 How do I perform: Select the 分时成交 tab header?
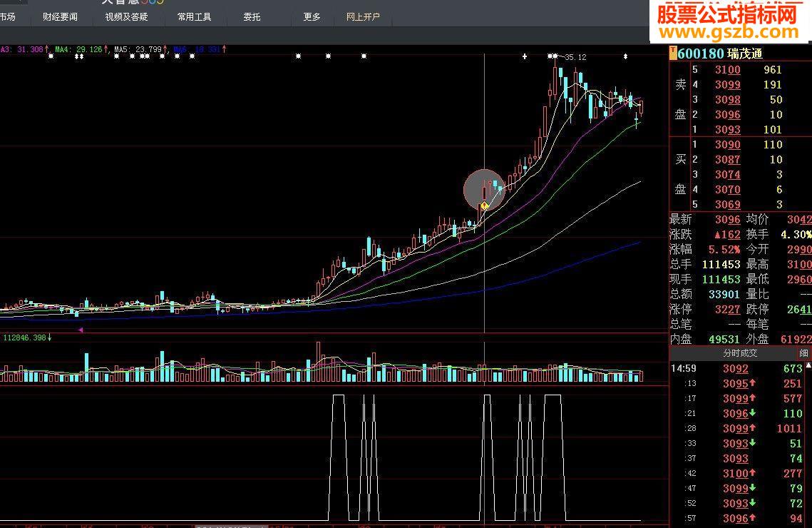click(x=740, y=353)
